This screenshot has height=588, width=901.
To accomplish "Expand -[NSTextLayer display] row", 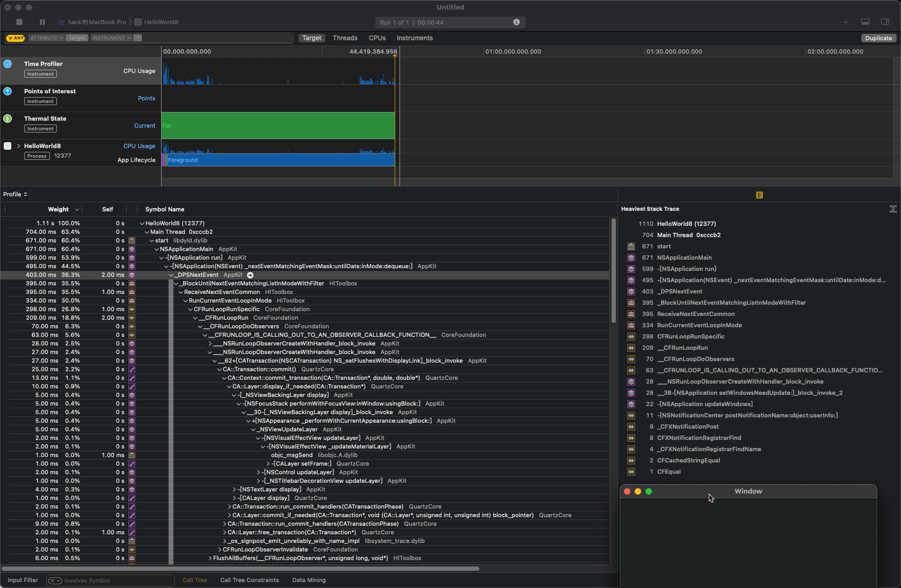I will click(234, 490).
